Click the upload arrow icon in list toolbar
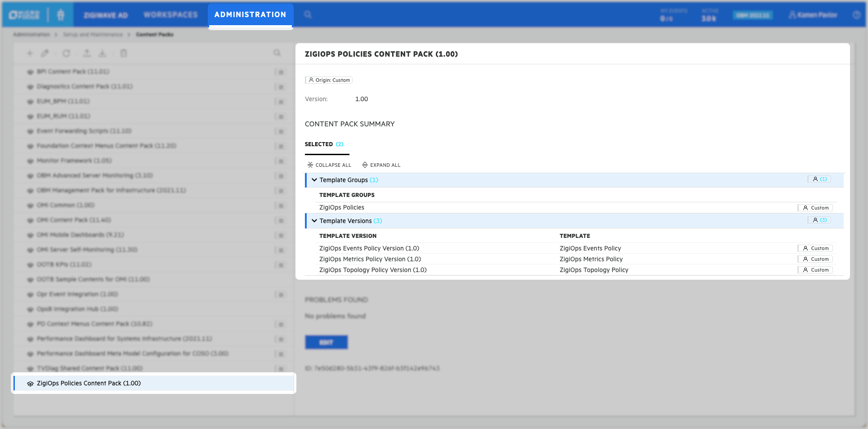 click(x=87, y=54)
